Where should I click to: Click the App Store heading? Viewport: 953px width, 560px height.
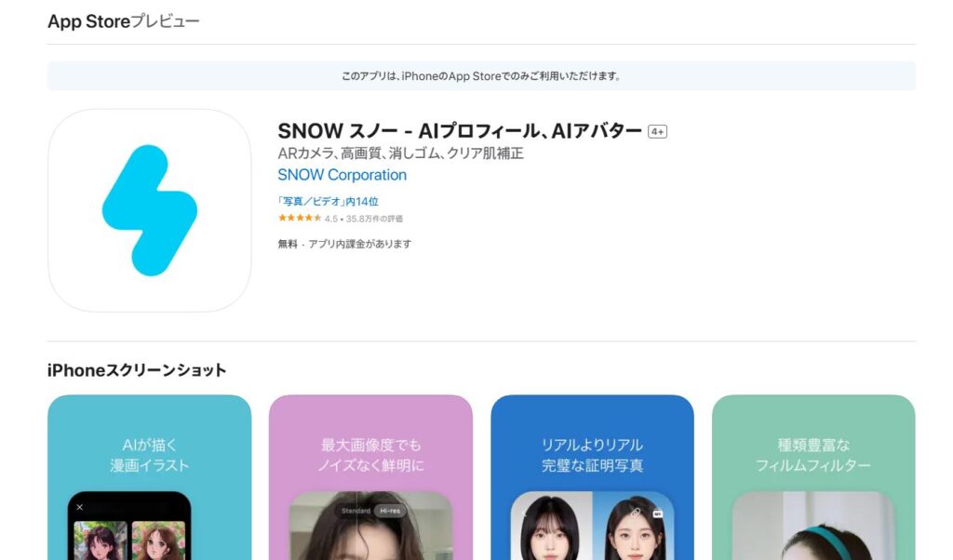pyautogui.click(x=88, y=21)
